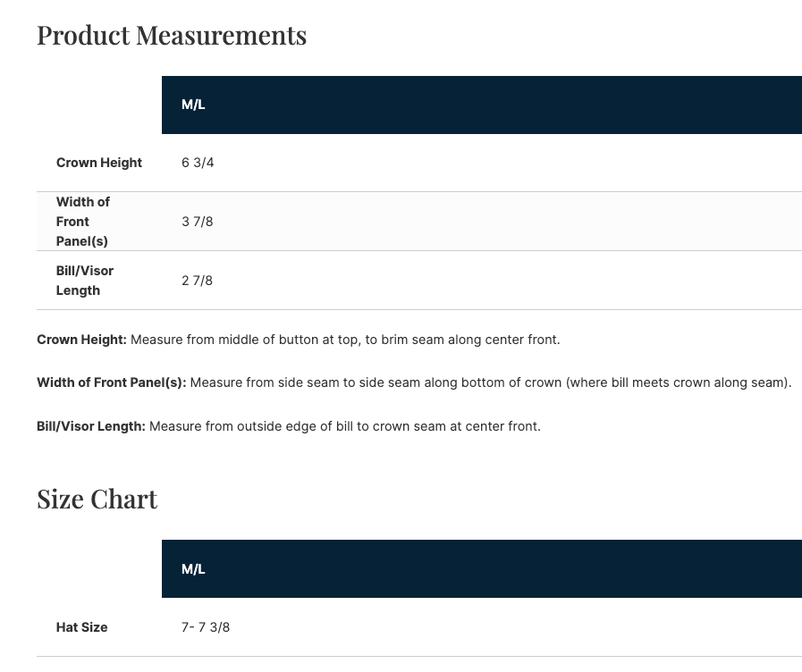Select the Crown Height row label
Viewport: 802px width, 672px height.
[x=98, y=163]
